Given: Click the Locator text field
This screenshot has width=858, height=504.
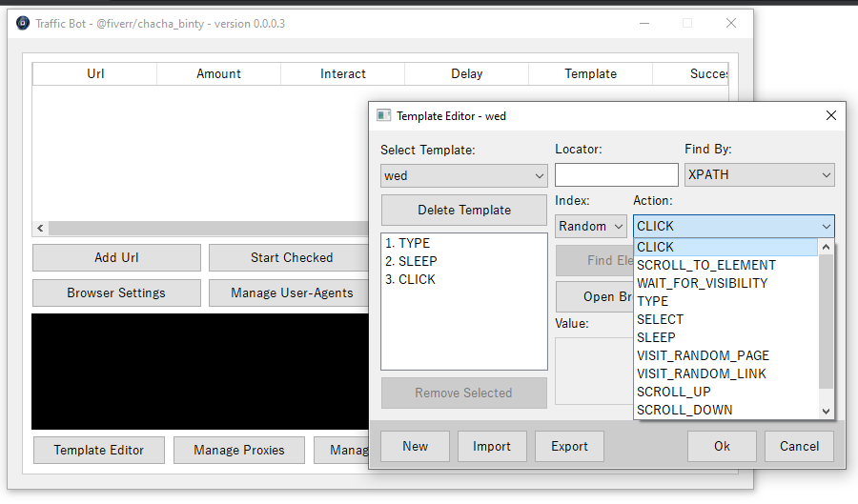Looking at the screenshot, I should [x=616, y=175].
